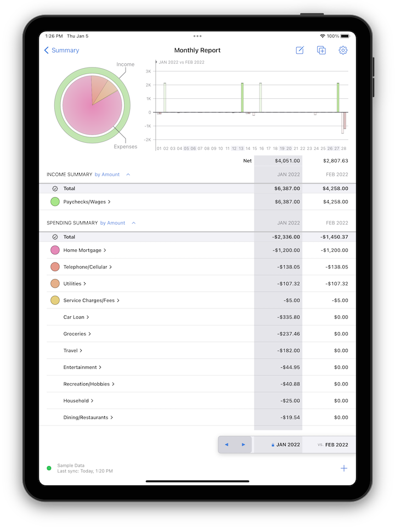Tap the JAN 2022 Income Summary column header
The width and height of the screenshot is (395, 532).
[x=289, y=175]
